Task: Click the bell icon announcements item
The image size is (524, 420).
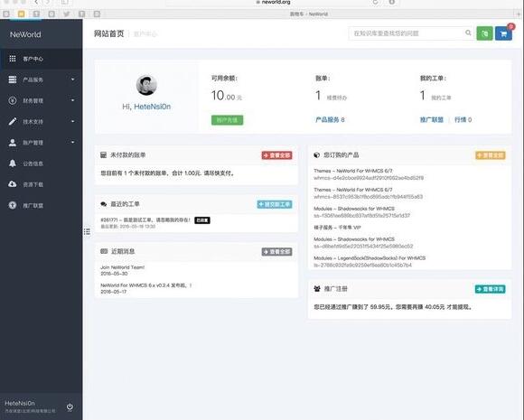Action: click(x=41, y=163)
